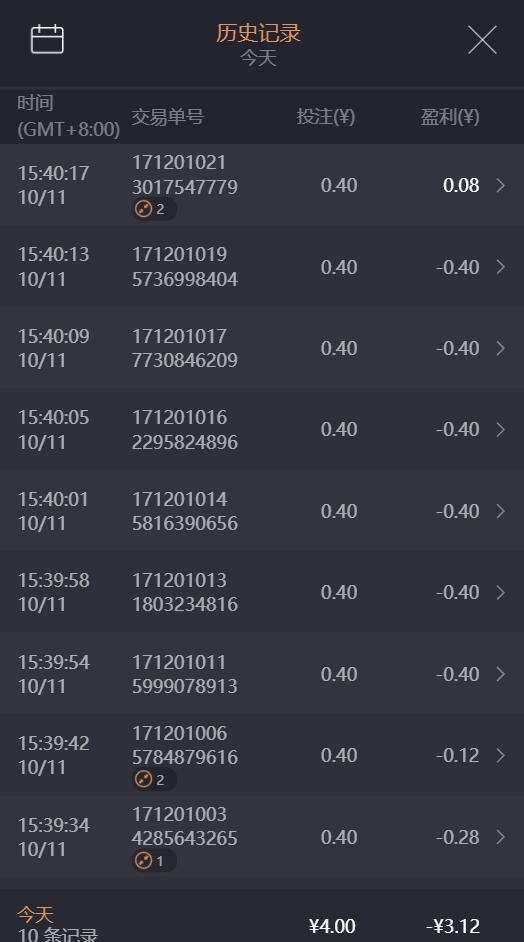
Task: Open the calendar date picker icon
Action: pyautogui.click(x=47, y=39)
